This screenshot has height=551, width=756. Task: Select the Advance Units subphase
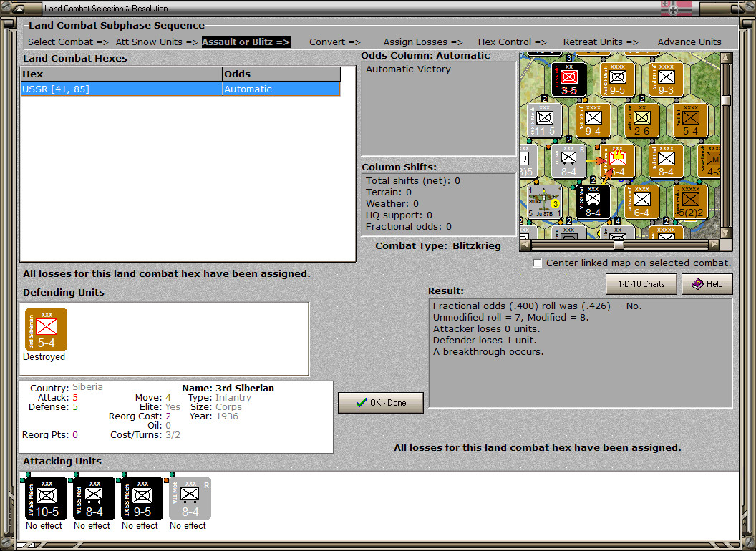(689, 42)
